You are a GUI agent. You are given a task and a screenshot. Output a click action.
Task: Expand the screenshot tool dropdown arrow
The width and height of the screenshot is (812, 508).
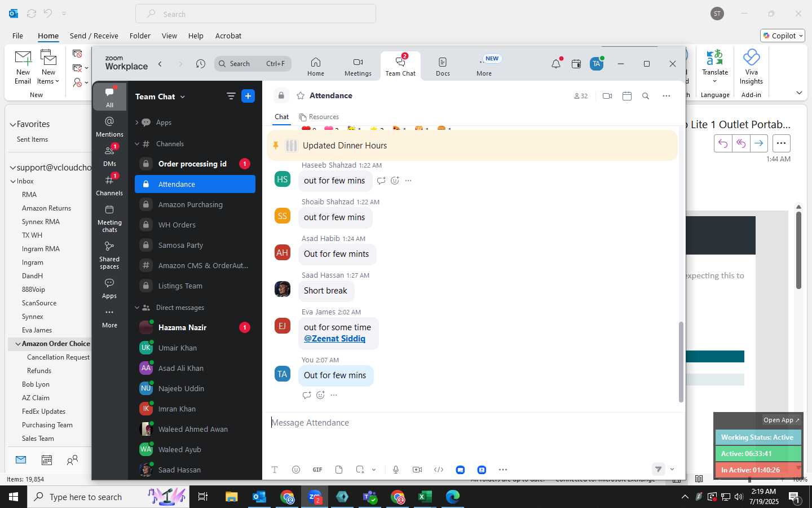(374, 470)
